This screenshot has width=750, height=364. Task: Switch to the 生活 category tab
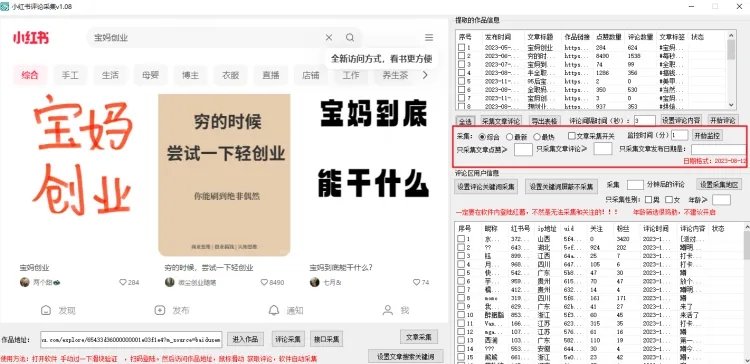tap(110, 75)
